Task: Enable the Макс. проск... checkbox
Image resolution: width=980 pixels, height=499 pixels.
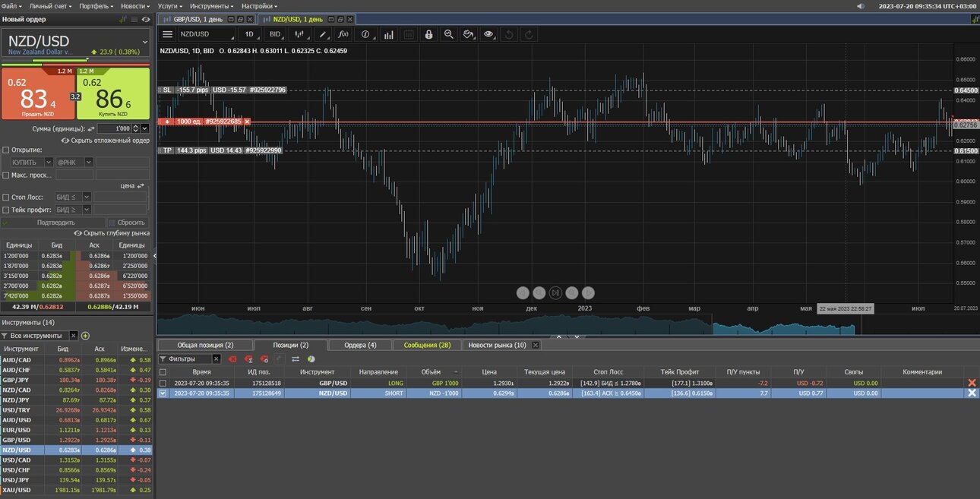Action: click(6, 175)
